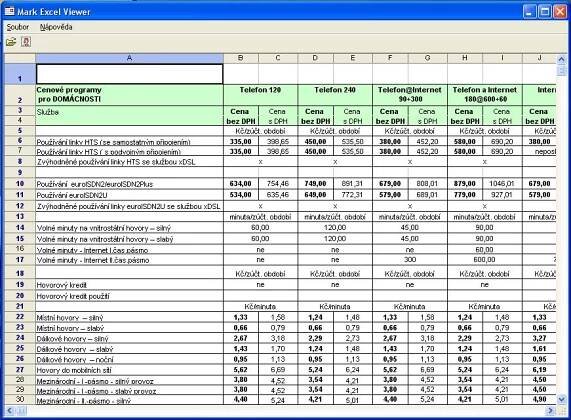The width and height of the screenshot is (571, 420).
Task: Click the value 6,69 in column C
Action: [278, 370]
